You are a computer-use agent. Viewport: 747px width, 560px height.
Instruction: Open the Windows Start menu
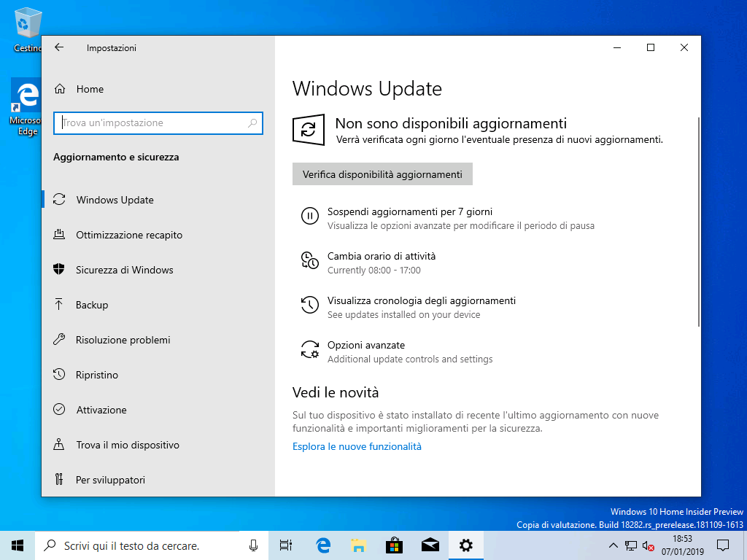point(18,545)
